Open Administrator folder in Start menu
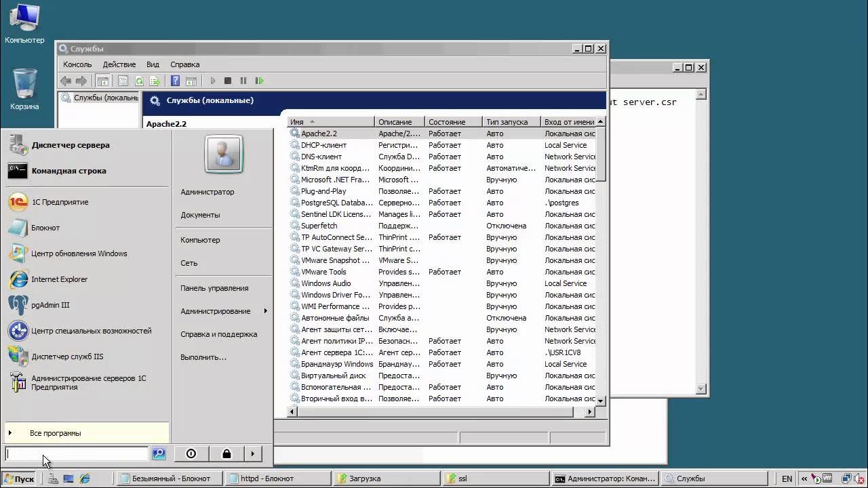Screen dimensions: 868x488 [x=208, y=192]
